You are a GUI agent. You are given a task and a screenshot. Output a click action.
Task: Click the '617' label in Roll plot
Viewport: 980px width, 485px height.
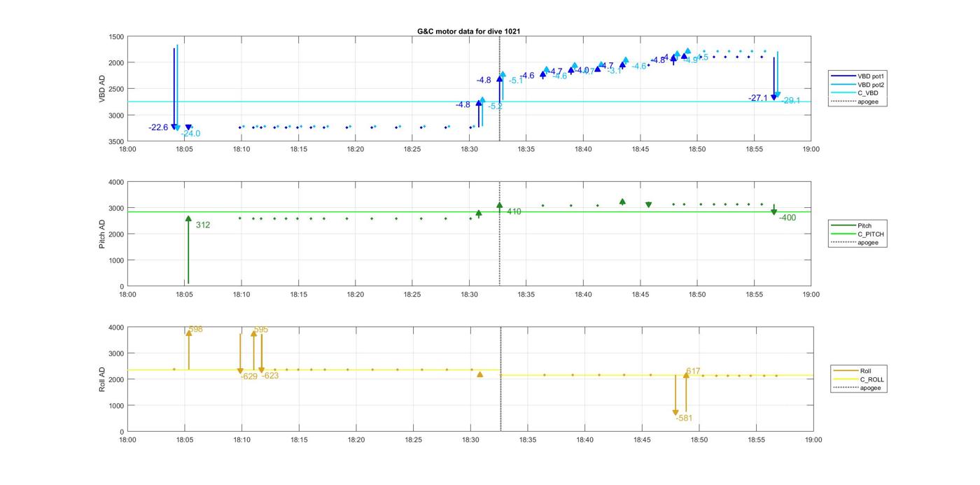click(x=693, y=372)
